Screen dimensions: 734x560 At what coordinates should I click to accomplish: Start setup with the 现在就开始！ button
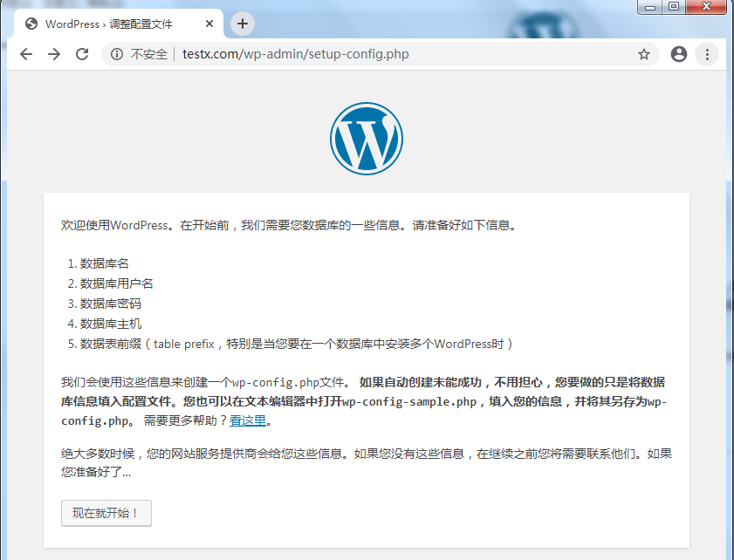coord(106,513)
